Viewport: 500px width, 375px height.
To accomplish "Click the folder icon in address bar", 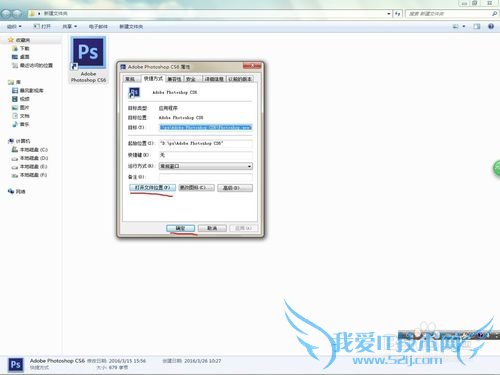I will coord(32,14).
